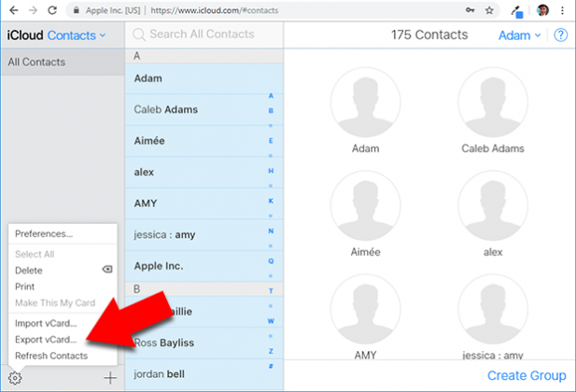Jump to letter Q in index

click(x=271, y=260)
